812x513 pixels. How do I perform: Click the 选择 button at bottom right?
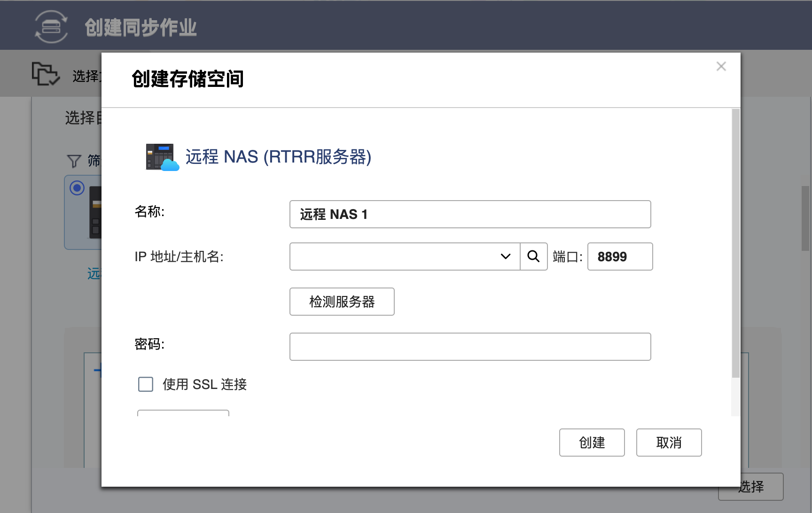(x=751, y=487)
